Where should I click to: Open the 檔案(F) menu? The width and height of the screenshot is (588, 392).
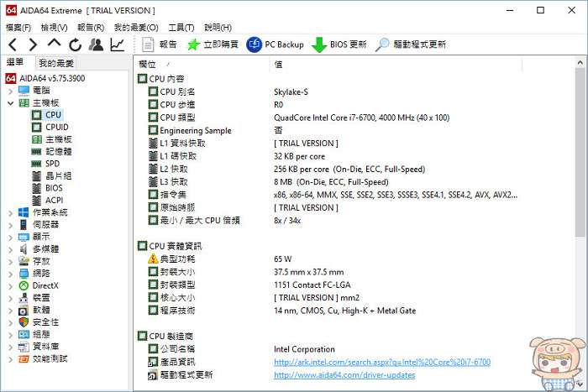(x=18, y=28)
